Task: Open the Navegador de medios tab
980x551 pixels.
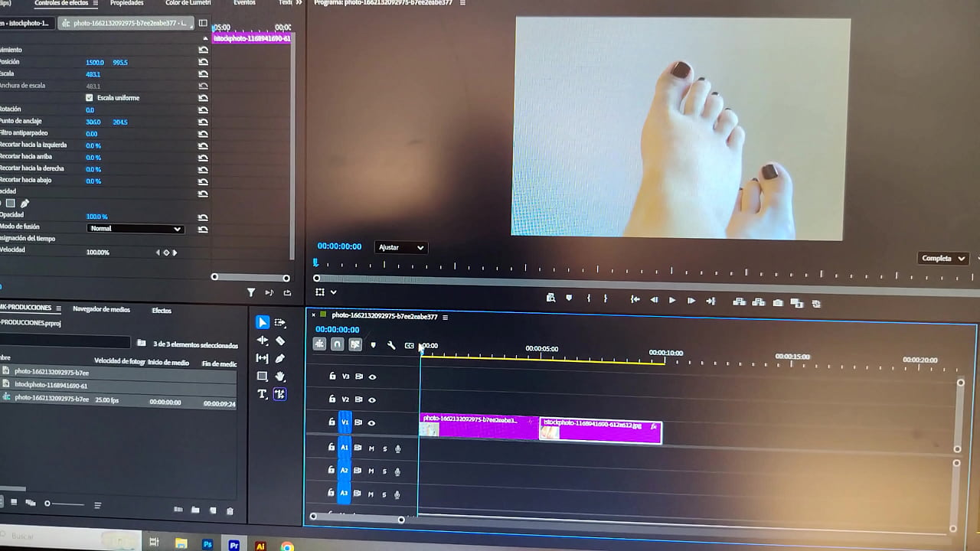Action: point(101,310)
